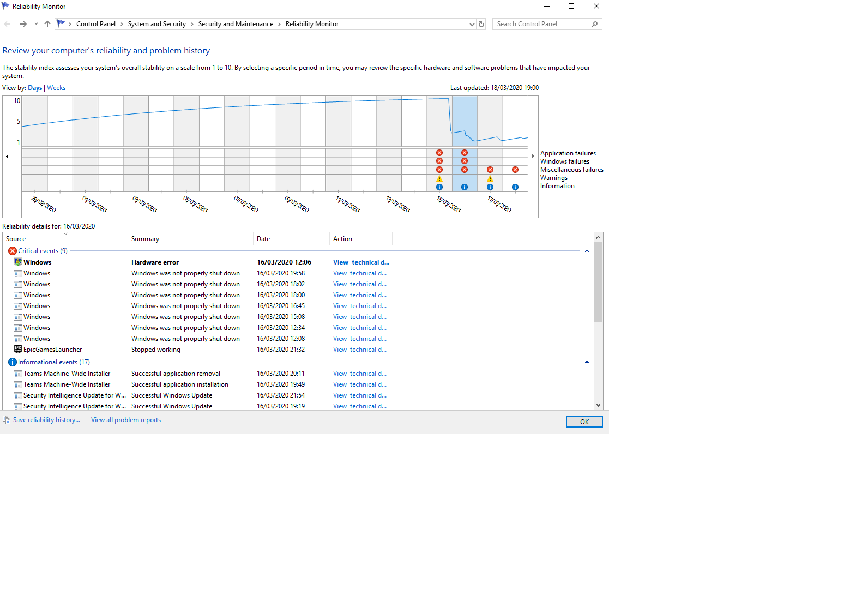Sort the list by the Source column header
Screen dimensions: 868x589
[x=65, y=239]
